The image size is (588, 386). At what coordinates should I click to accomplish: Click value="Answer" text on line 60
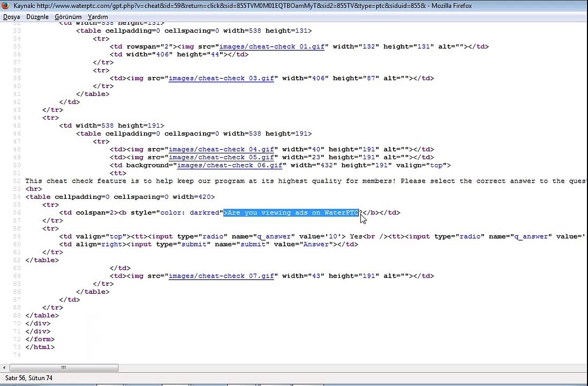304,244
